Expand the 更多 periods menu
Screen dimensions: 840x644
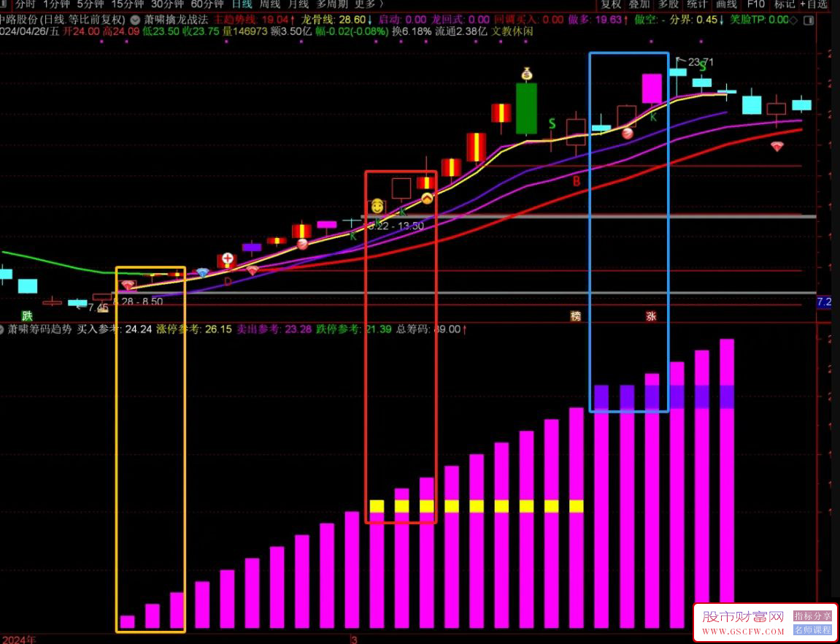point(369,4)
